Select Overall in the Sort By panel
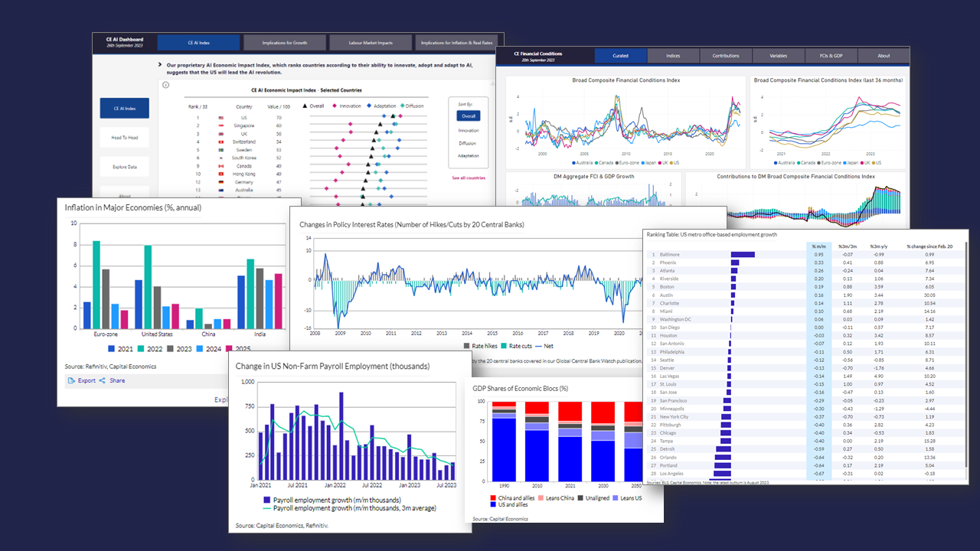Viewport: 980px width, 551px height. tap(468, 116)
